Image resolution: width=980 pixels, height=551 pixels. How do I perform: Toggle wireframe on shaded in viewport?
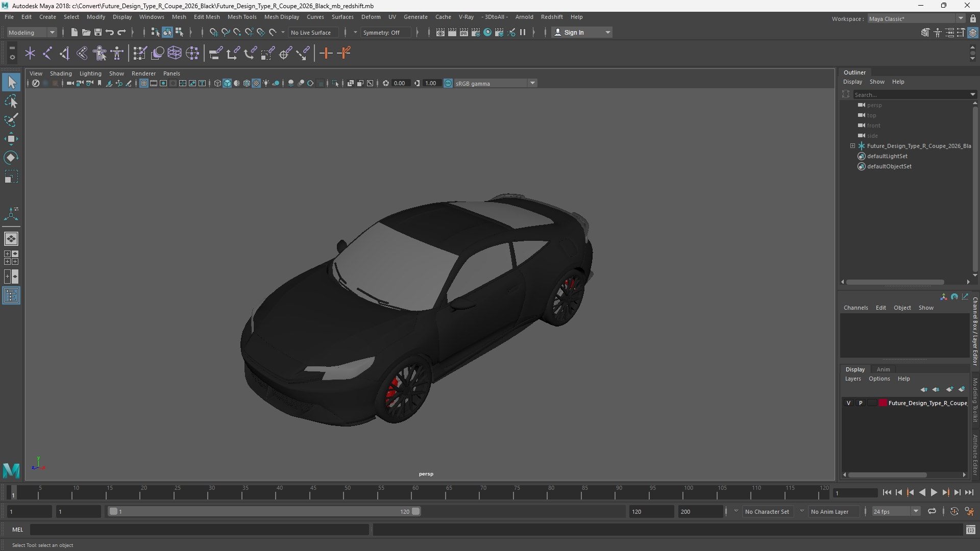pos(247,83)
